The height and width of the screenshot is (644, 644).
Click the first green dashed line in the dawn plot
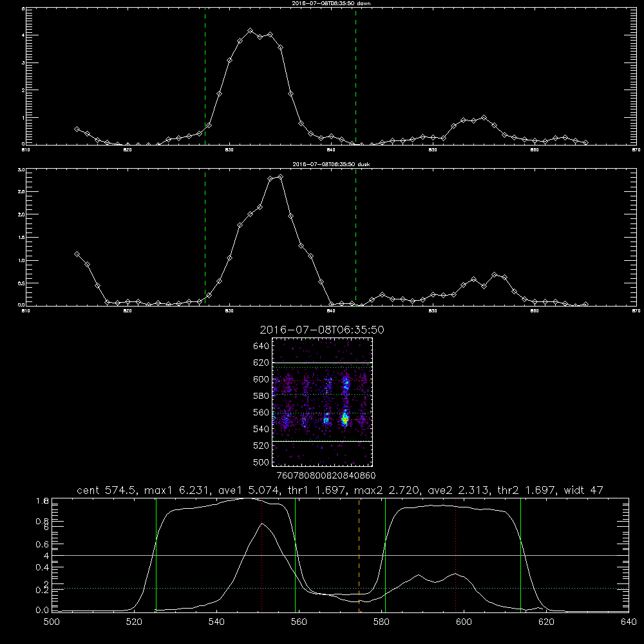point(205,76)
